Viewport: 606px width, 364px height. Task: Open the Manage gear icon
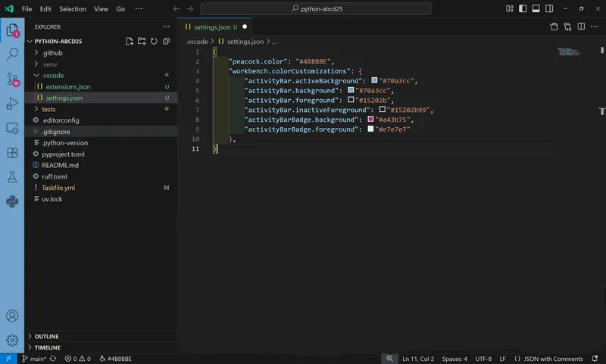pos(12,341)
